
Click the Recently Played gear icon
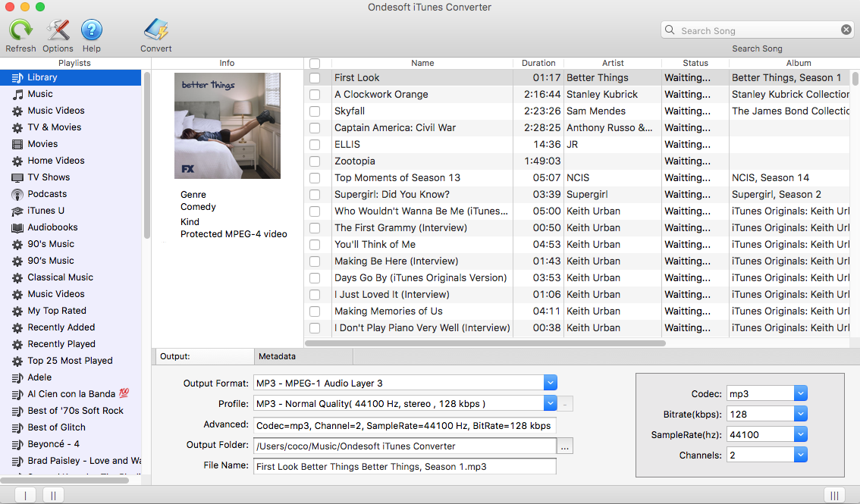click(x=17, y=345)
